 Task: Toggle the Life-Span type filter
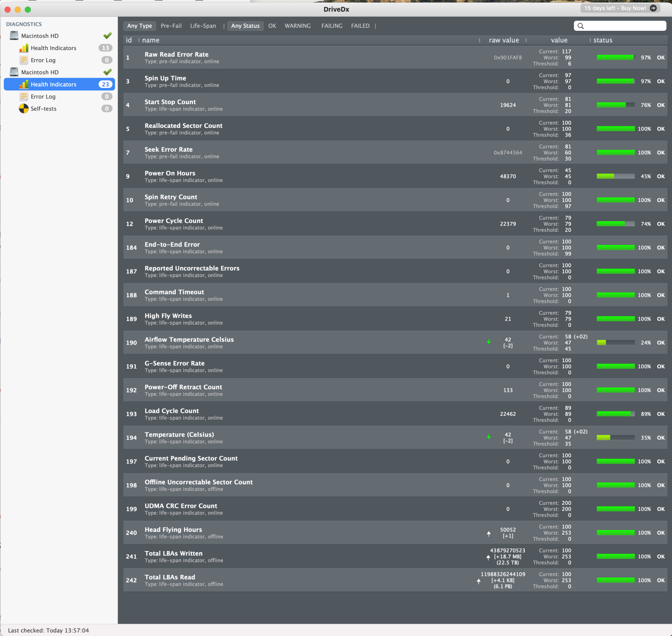(x=203, y=26)
